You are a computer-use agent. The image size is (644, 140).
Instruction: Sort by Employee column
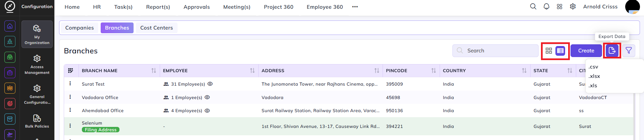252,71
